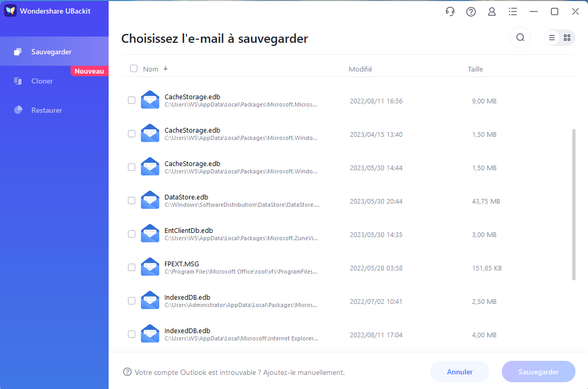Viewport: 588px width, 389px height.
Task: Click path C:\Windows\SoftwareDistribution\DataStore
Action: pos(242,205)
